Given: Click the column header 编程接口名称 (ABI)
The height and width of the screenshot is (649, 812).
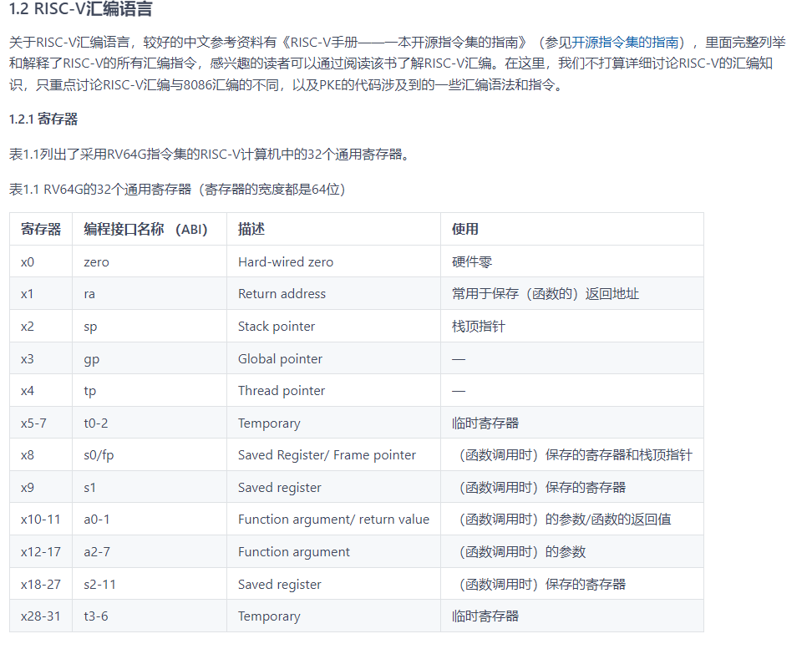Looking at the screenshot, I should 150,229.
